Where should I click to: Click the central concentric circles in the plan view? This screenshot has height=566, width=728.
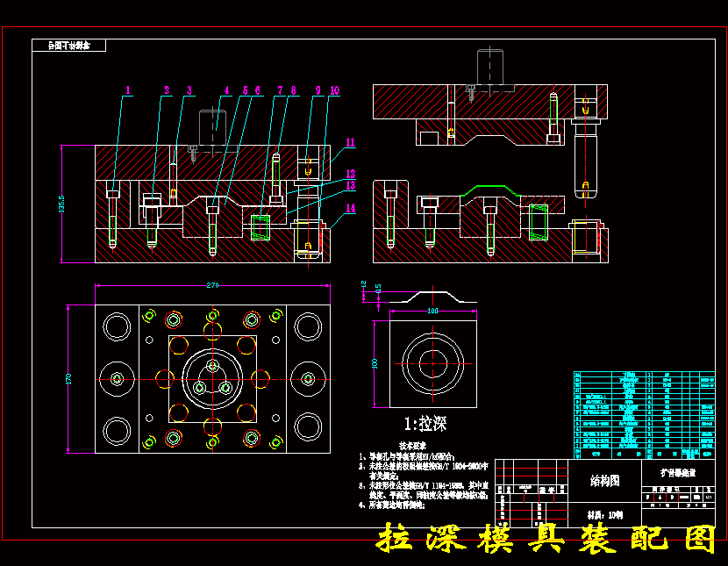click(x=212, y=379)
